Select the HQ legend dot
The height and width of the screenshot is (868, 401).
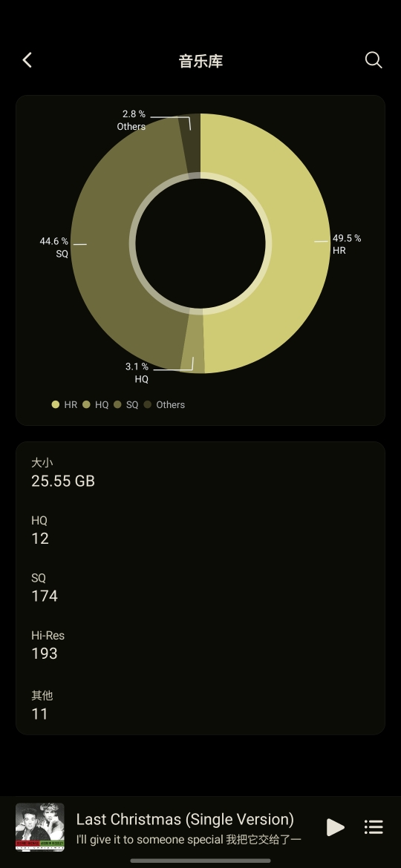click(86, 404)
